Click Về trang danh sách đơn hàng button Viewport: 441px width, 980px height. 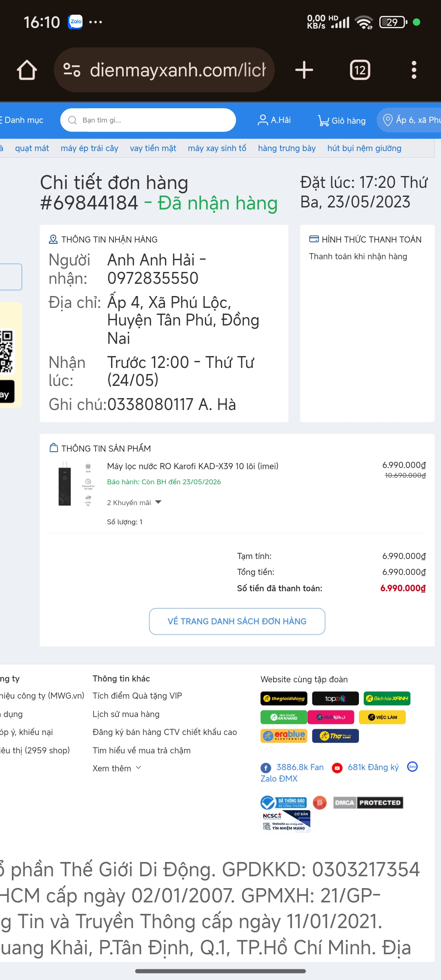pyautogui.click(x=237, y=621)
